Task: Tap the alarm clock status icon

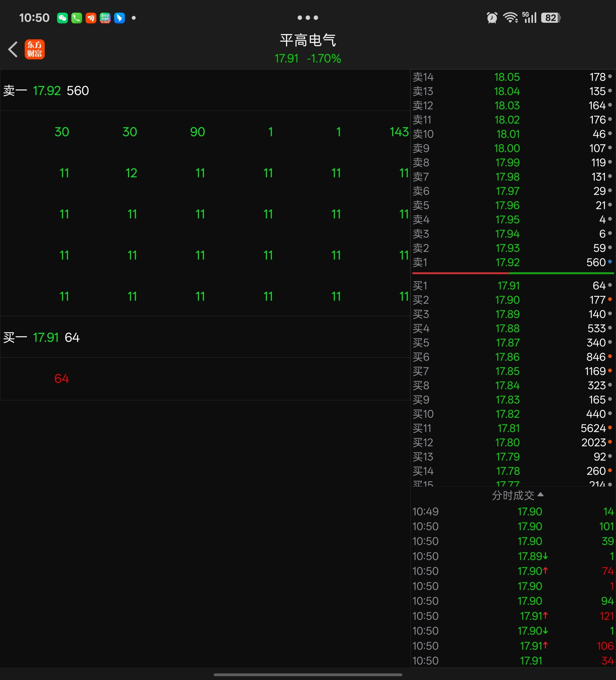Action: 492,18
